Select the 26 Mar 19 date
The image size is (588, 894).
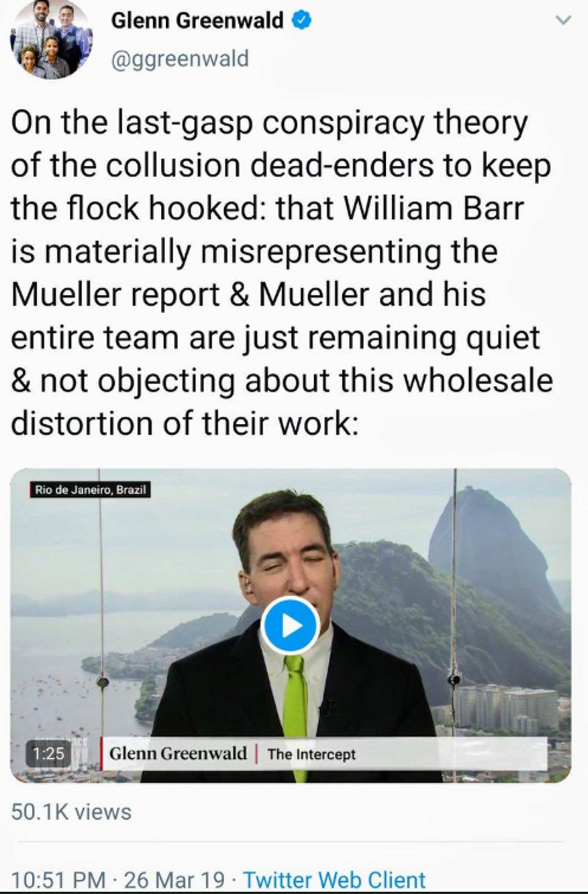(174, 880)
